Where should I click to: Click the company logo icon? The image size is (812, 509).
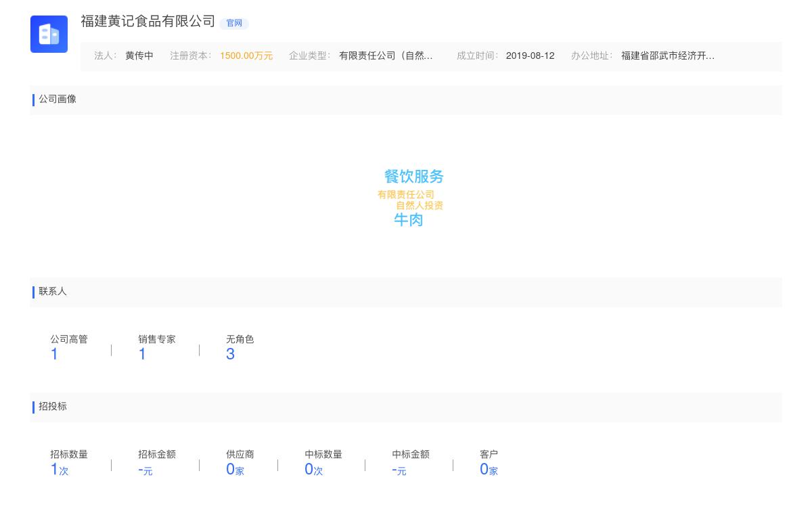pyautogui.click(x=49, y=34)
